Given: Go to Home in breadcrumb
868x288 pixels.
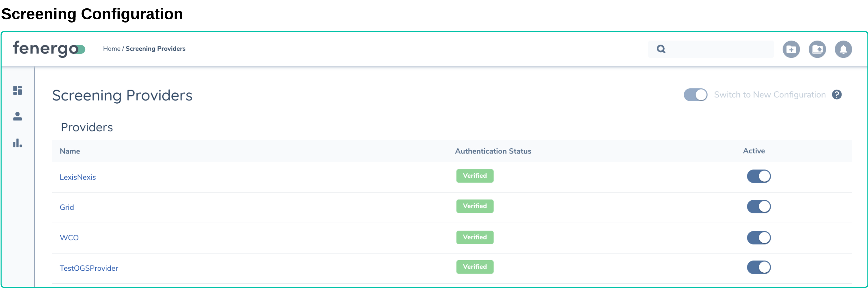Looking at the screenshot, I should (x=112, y=49).
